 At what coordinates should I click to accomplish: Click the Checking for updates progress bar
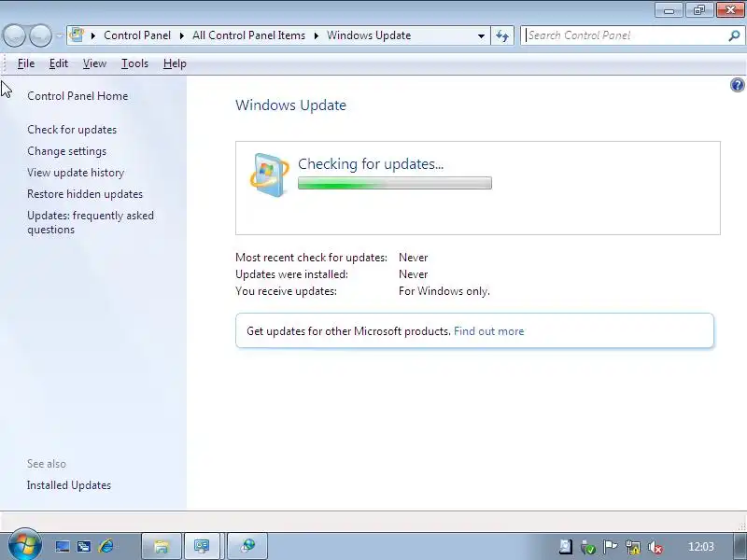pyautogui.click(x=395, y=183)
